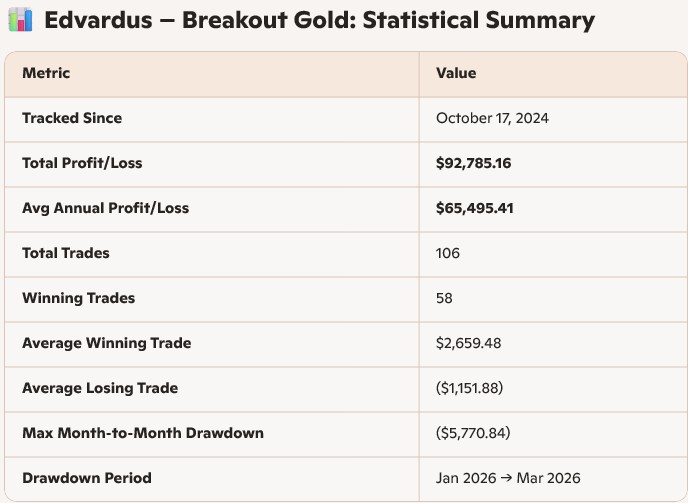688x503 pixels.
Task: Click the bar chart icon beside the title
Action: click(20, 20)
